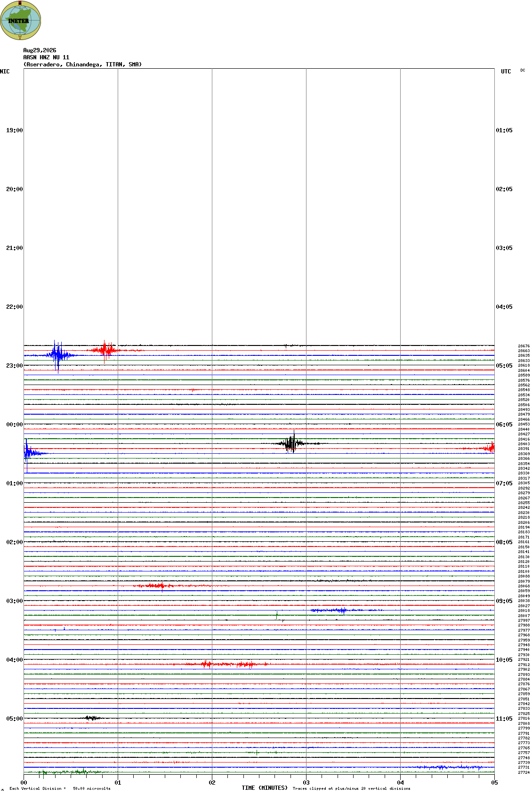This screenshot has height=795, width=532.
Task: Click the 01:00 local time label
Action: (14, 483)
